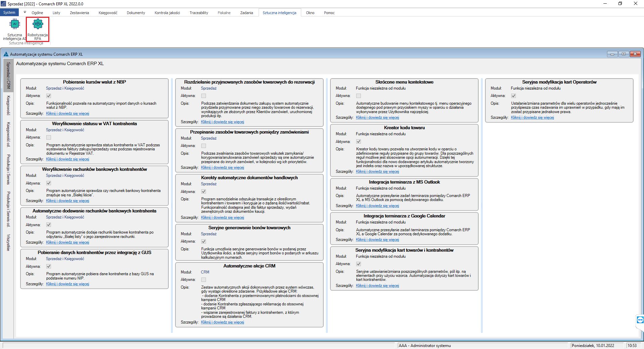This screenshot has height=349, width=644.
Task: Click the date Poniedziałek, 10.01.2022 in status bar
Action: [x=593, y=346]
